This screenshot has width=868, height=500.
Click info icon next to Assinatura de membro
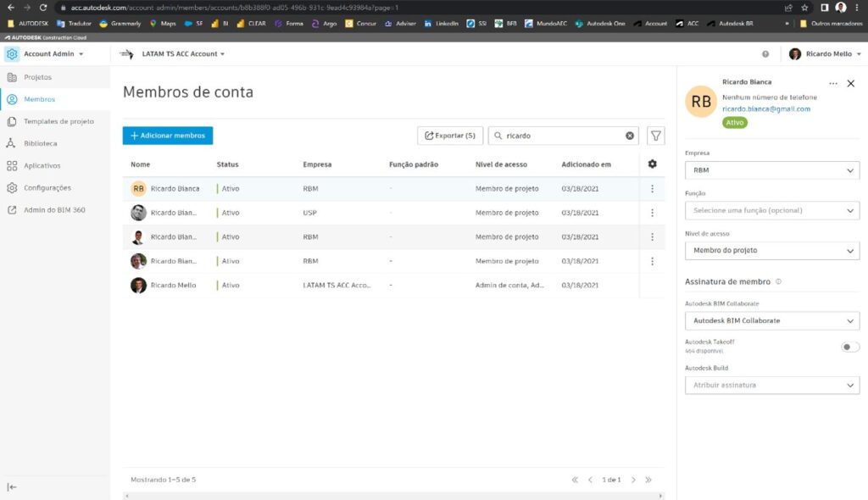pos(778,281)
